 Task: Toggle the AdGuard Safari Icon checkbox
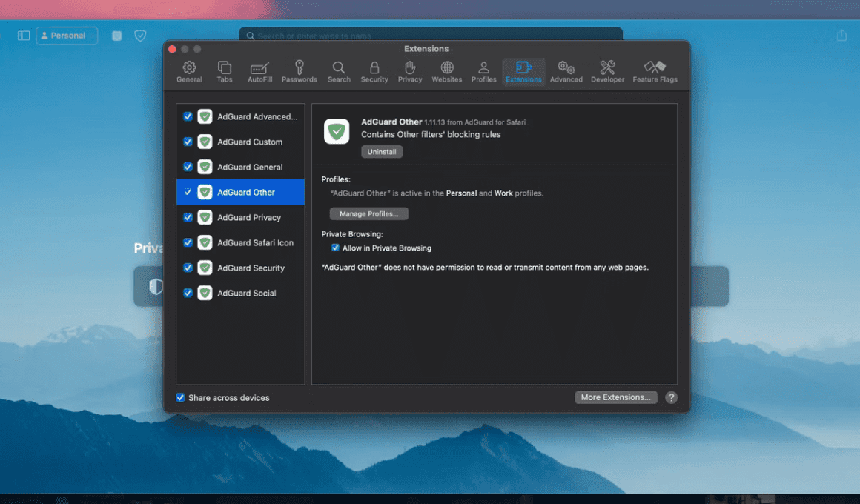[188, 242]
